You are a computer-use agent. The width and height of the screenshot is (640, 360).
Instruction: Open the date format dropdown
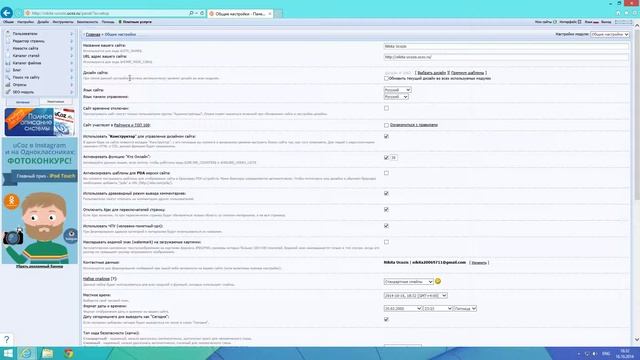point(402,309)
